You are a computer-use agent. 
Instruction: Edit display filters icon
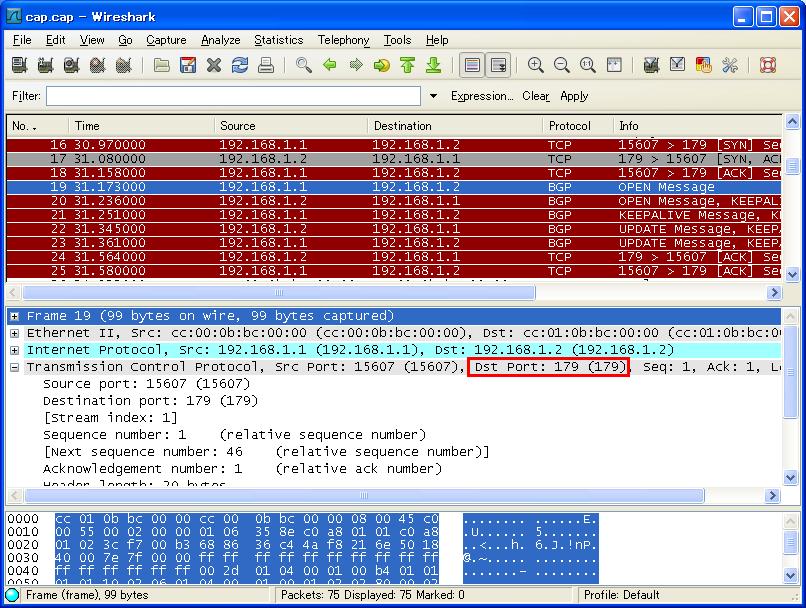pyautogui.click(x=677, y=65)
